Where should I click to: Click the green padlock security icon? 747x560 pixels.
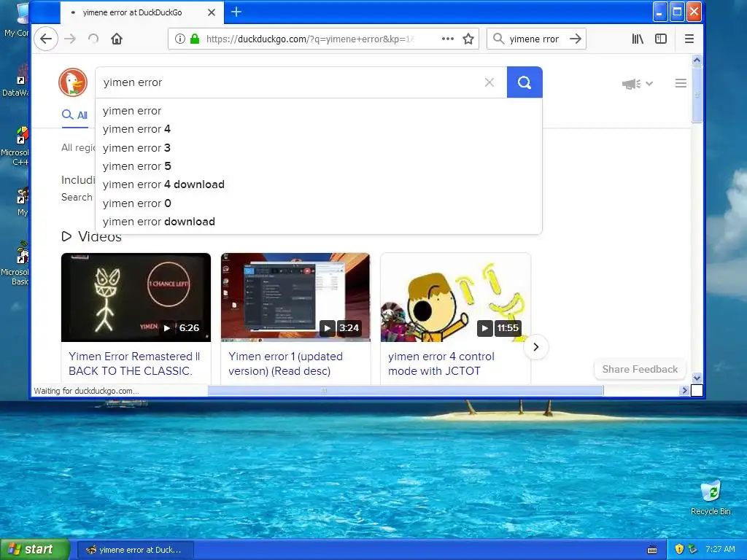(194, 39)
